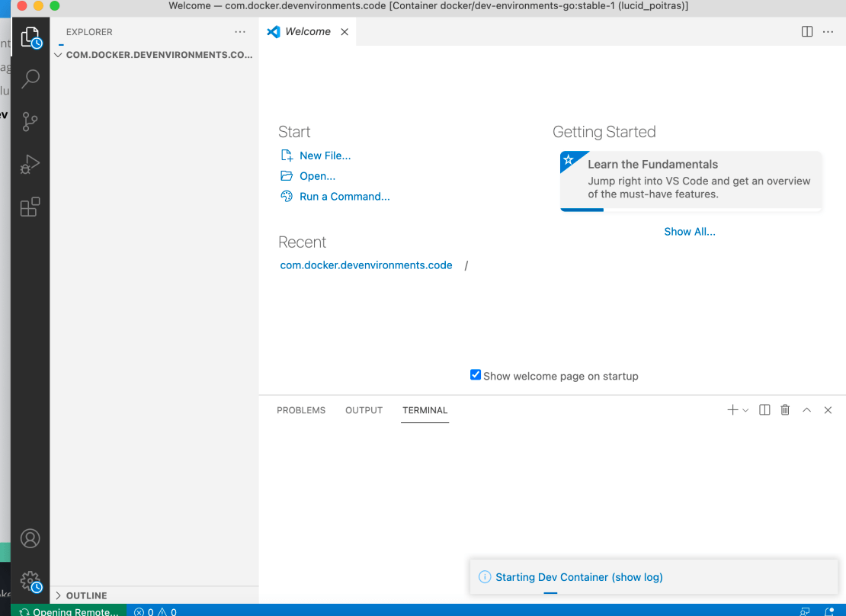
Task: Delete terminal with trash icon
Action: (785, 410)
